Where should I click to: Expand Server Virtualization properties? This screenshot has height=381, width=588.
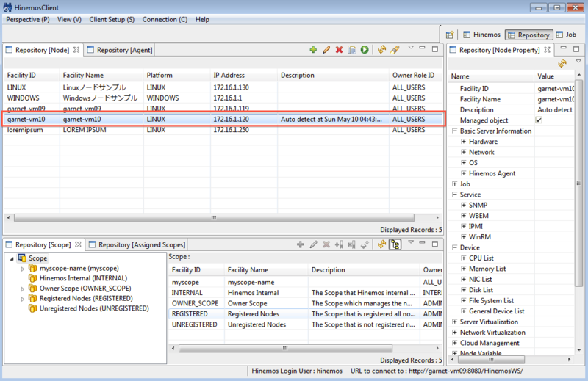454,322
